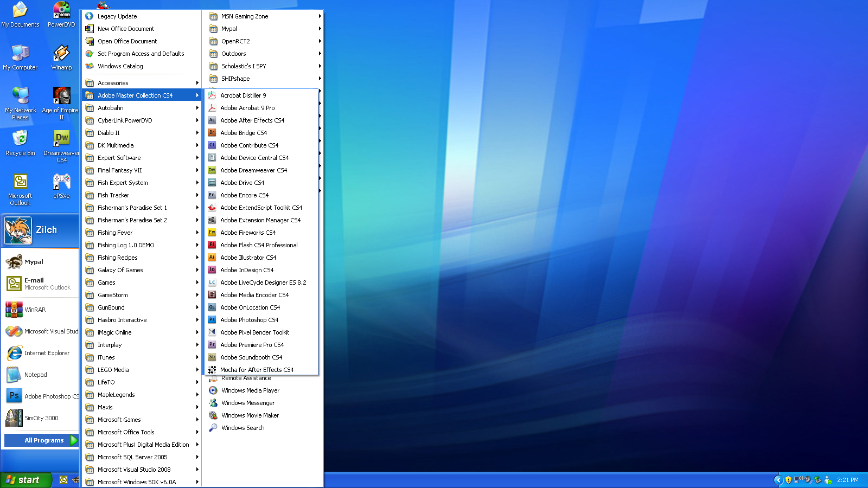The height and width of the screenshot is (488, 868).
Task: Click the Adobe Illustrator CS4 icon
Action: tap(212, 258)
